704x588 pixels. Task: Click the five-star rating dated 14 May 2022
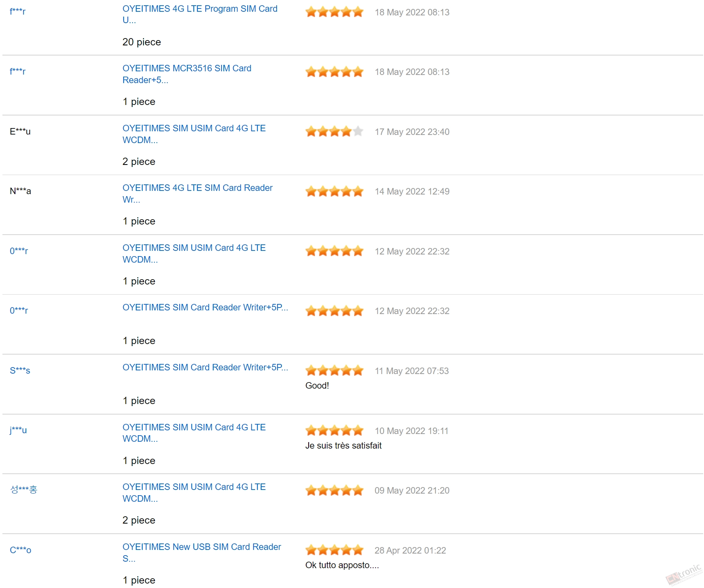point(334,191)
